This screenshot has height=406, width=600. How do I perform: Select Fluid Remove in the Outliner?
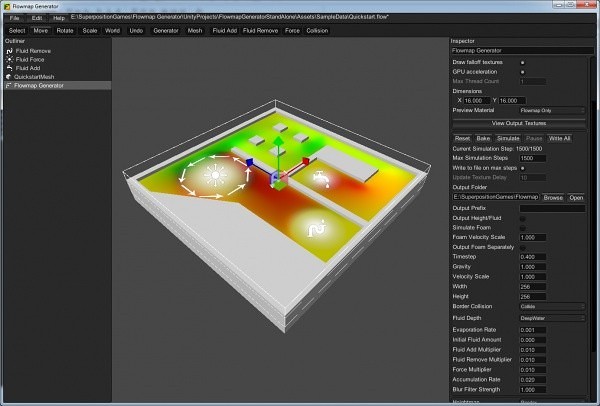[57, 51]
